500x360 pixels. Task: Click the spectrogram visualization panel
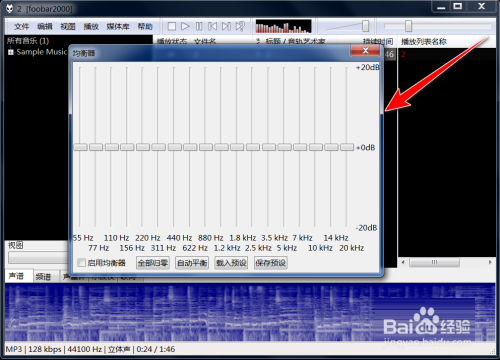[250, 313]
